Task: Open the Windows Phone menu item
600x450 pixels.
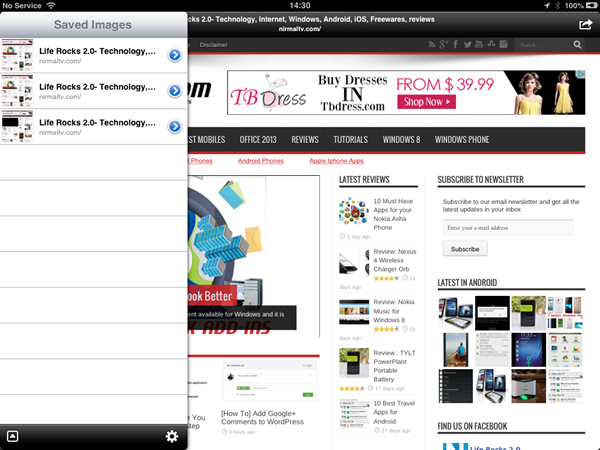Action: pyautogui.click(x=462, y=140)
